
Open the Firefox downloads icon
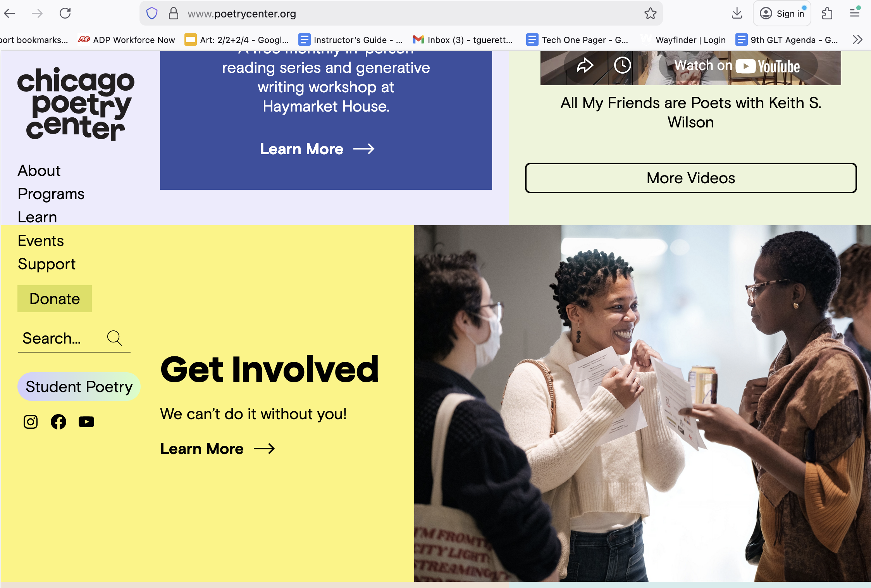pos(737,14)
